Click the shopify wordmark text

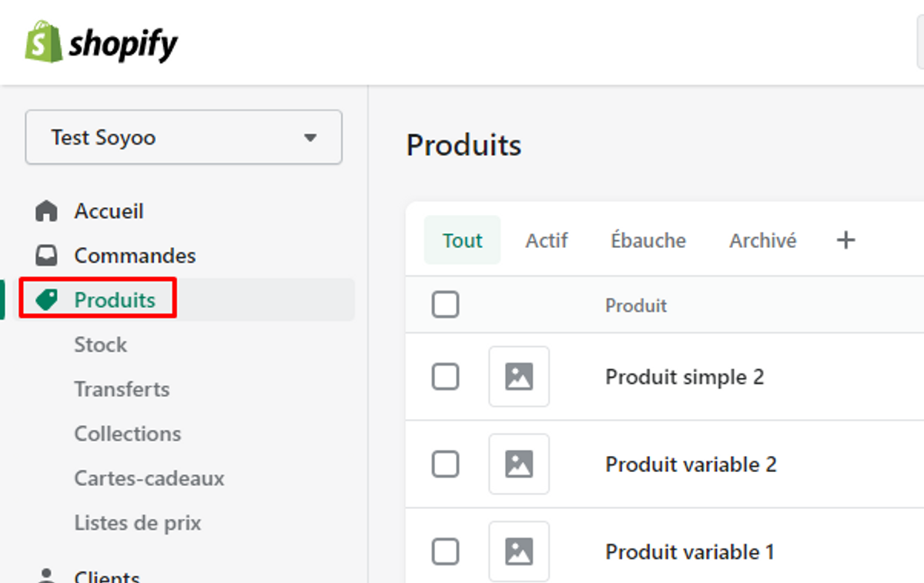click(123, 45)
